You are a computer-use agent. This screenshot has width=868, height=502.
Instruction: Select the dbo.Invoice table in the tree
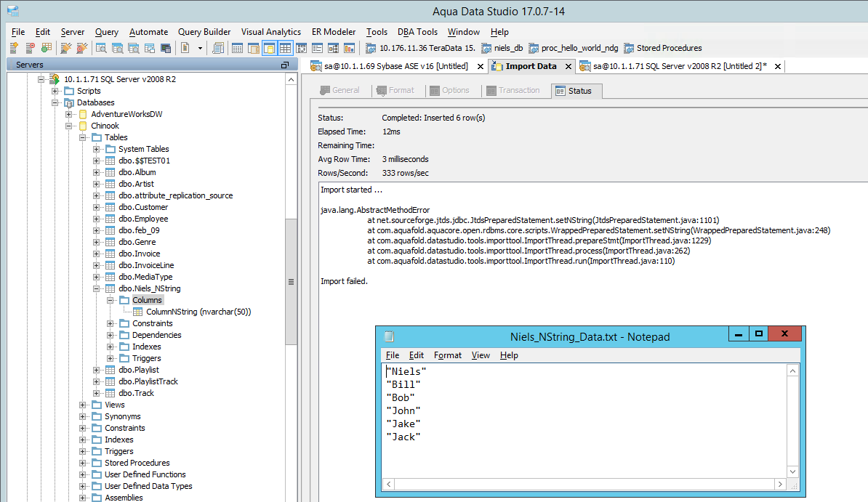[x=139, y=254]
